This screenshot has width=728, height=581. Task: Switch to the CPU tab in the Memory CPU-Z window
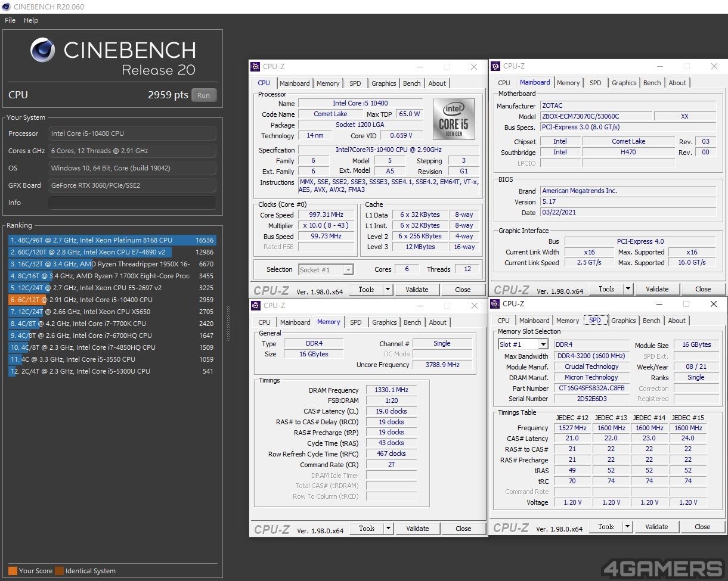tap(265, 322)
